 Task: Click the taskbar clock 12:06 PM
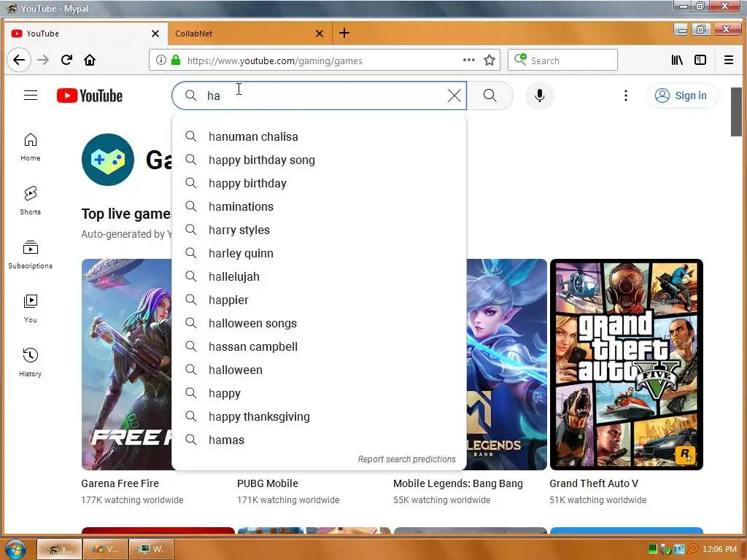click(719, 549)
